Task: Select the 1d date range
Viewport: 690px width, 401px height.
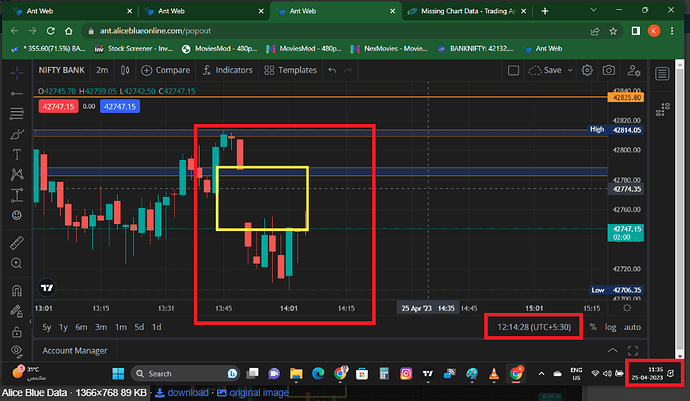Action: (x=156, y=327)
